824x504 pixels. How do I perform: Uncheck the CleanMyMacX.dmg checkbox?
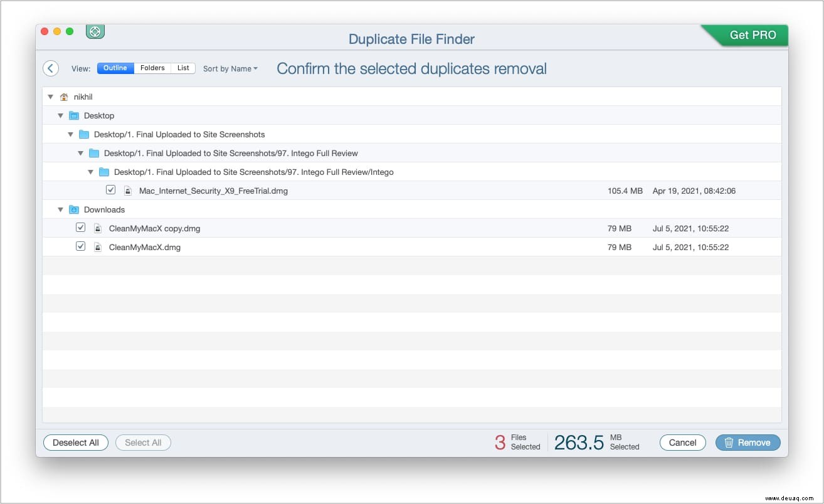[80, 246]
